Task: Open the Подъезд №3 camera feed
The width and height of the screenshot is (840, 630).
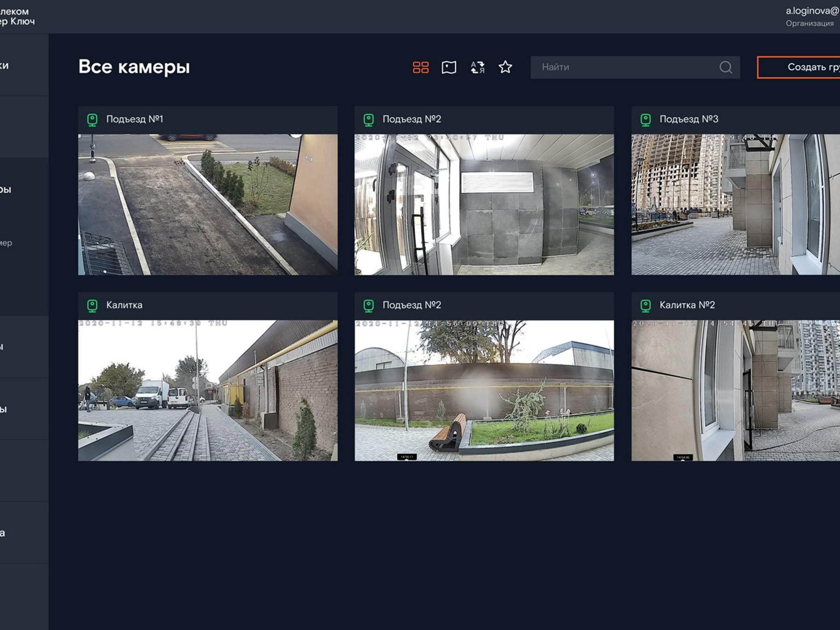Action: point(735,204)
